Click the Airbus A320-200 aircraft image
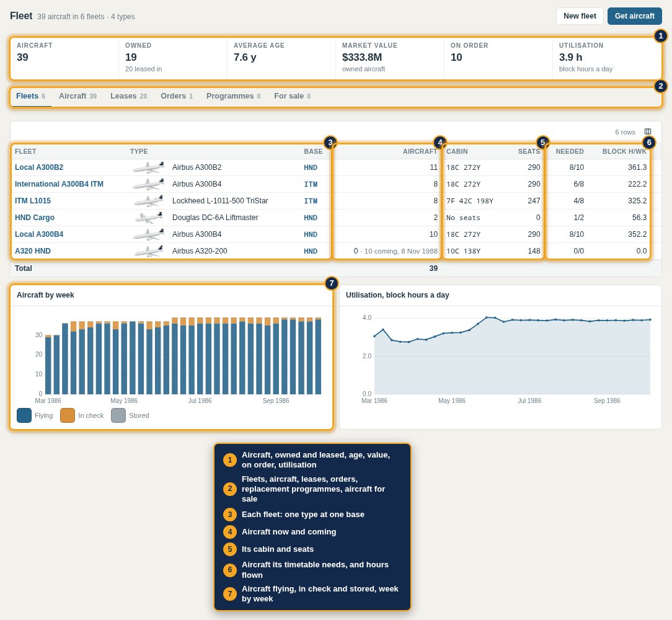Image resolution: width=672 pixels, height=620 pixels. point(148,251)
